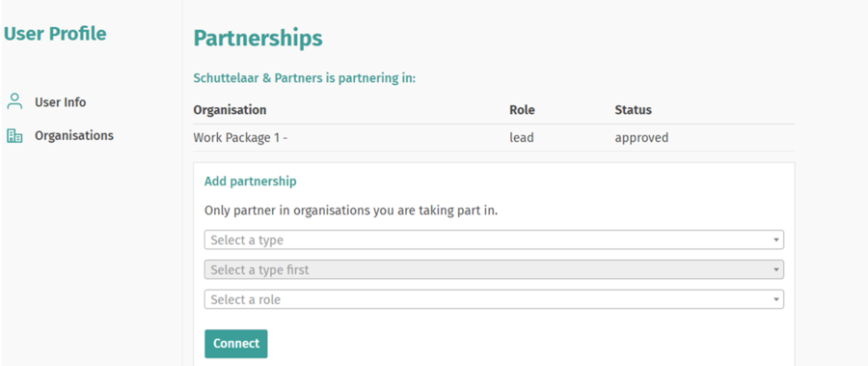Open the 'Select a role' dropdown
868x366 pixels.
pyautogui.click(x=494, y=299)
